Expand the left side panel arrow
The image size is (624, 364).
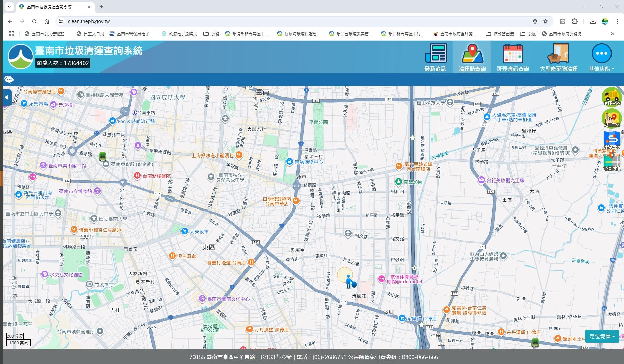click(7, 97)
